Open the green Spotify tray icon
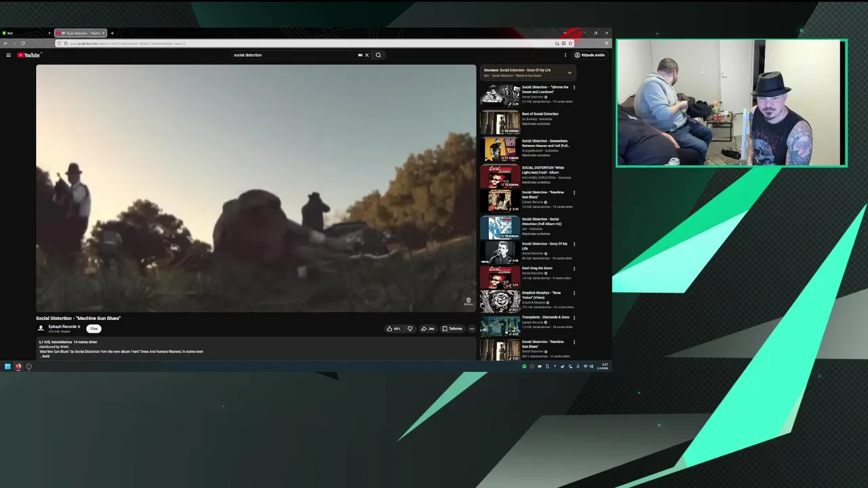This screenshot has height=488, width=868. tap(524, 367)
